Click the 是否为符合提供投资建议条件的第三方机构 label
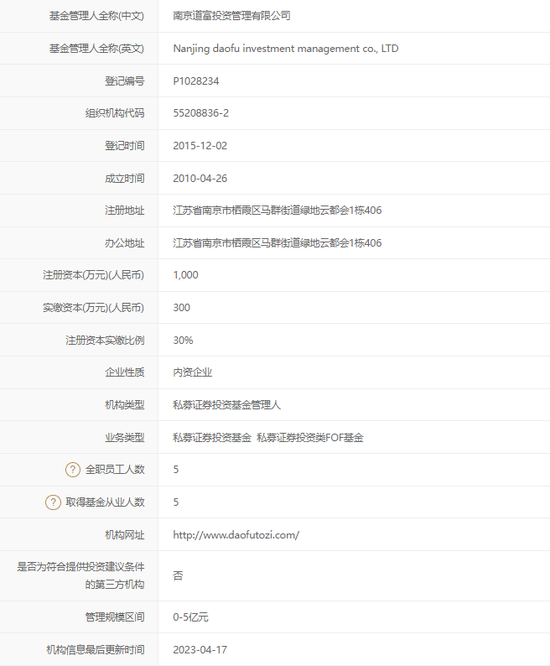 tap(81, 576)
